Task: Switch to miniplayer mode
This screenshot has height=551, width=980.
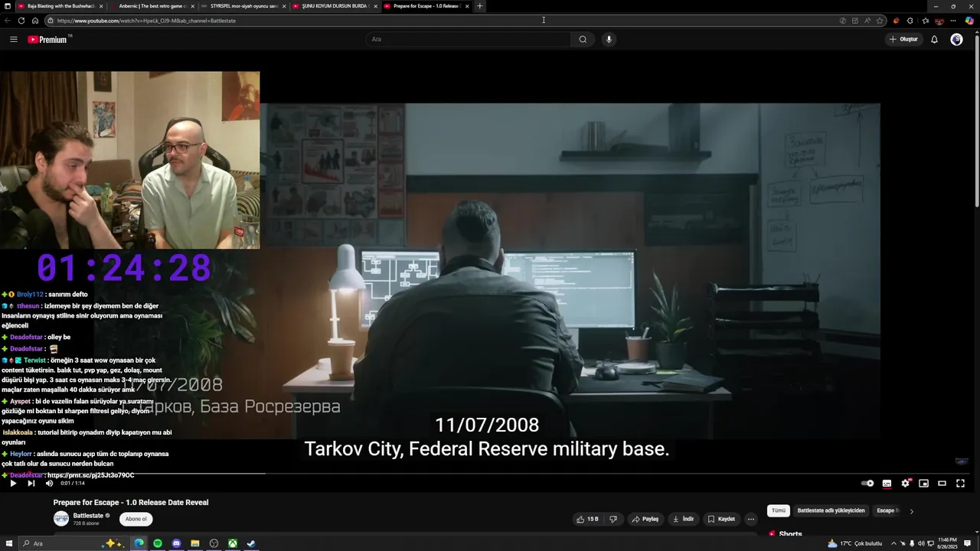Action: pyautogui.click(x=923, y=483)
